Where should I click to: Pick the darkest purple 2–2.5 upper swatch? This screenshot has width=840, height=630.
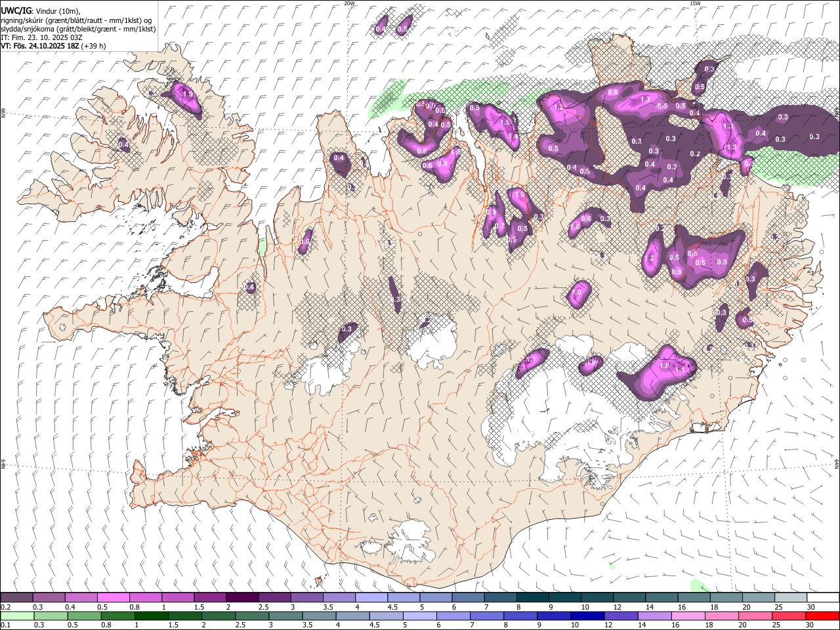tap(241, 598)
